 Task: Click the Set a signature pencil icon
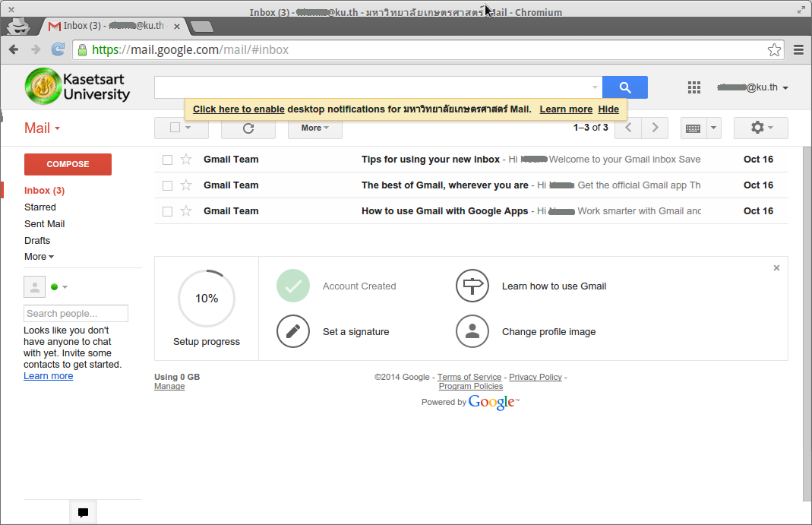pyautogui.click(x=293, y=331)
